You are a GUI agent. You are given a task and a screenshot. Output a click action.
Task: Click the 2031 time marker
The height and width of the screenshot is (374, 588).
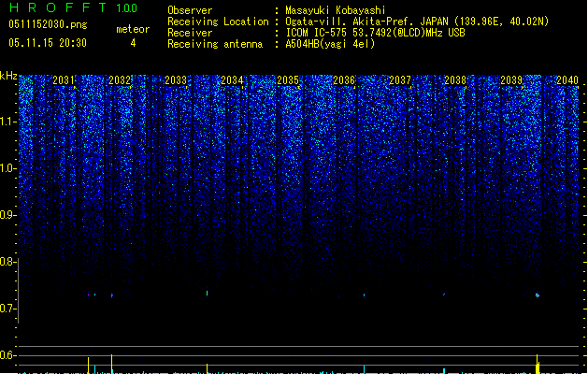pyautogui.click(x=64, y=80)
